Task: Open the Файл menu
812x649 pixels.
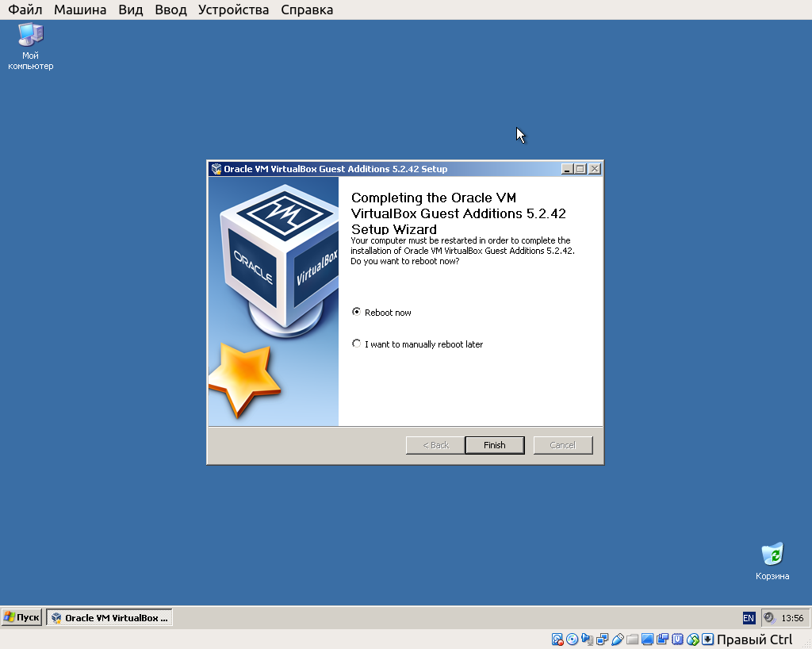Action: click(25, 10)
